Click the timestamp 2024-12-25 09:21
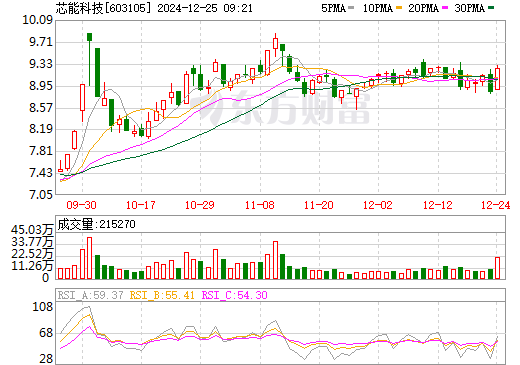 (205, 8)
